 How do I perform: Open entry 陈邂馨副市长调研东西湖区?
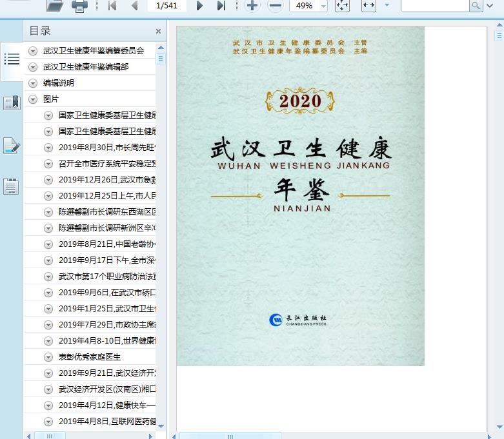(107, 211)
